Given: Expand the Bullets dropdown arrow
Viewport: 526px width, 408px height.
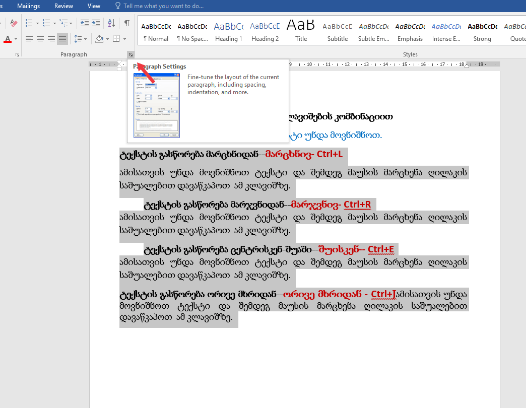Looking at the screenshot, I should point(37,23).
